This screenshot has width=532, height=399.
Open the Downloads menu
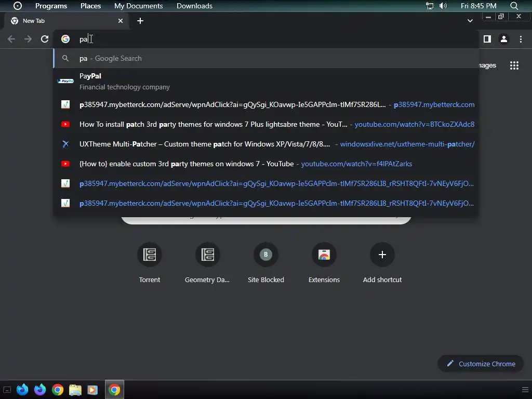click(x=194, y=6)
